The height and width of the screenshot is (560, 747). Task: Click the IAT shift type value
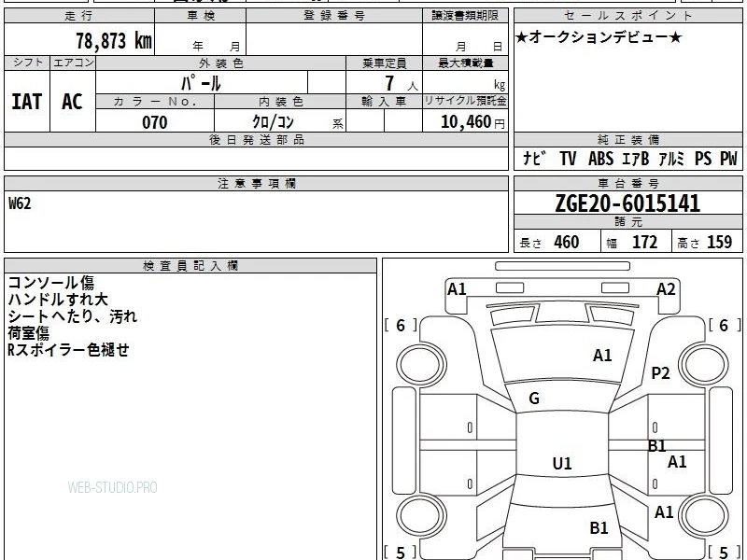(x=27, y=102)
